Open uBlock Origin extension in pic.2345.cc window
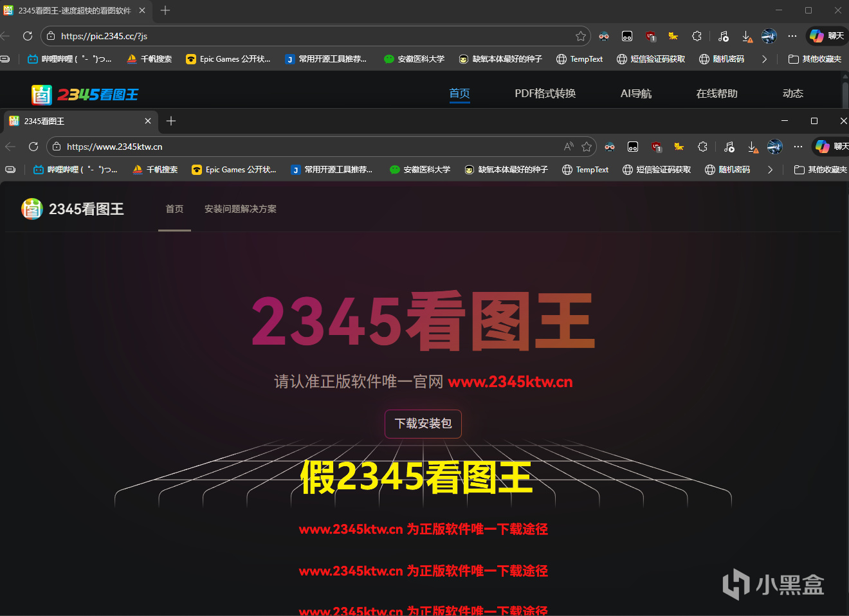The height and width of the screenshot is (616, 849). point(650,36)
